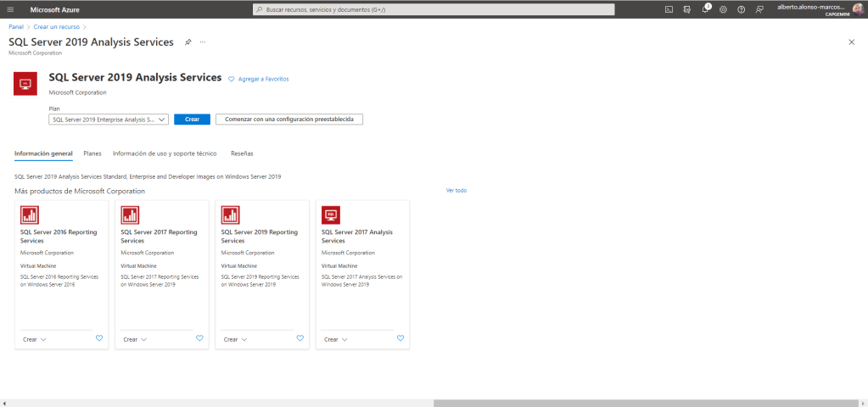Viewport: 868px width, 407px height.
Task: Expand Crear dropdown on SQL Server 2019 Reporting card
Action: coord(236,339)
